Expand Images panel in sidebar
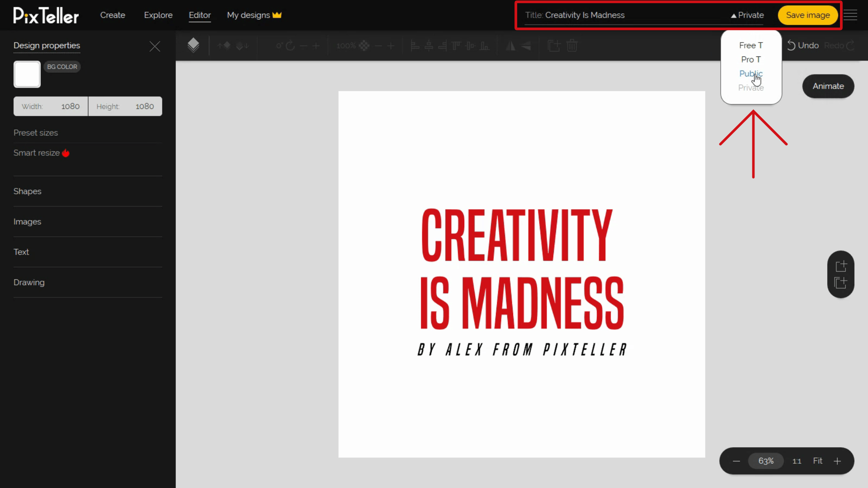 (x=28, y=221)
